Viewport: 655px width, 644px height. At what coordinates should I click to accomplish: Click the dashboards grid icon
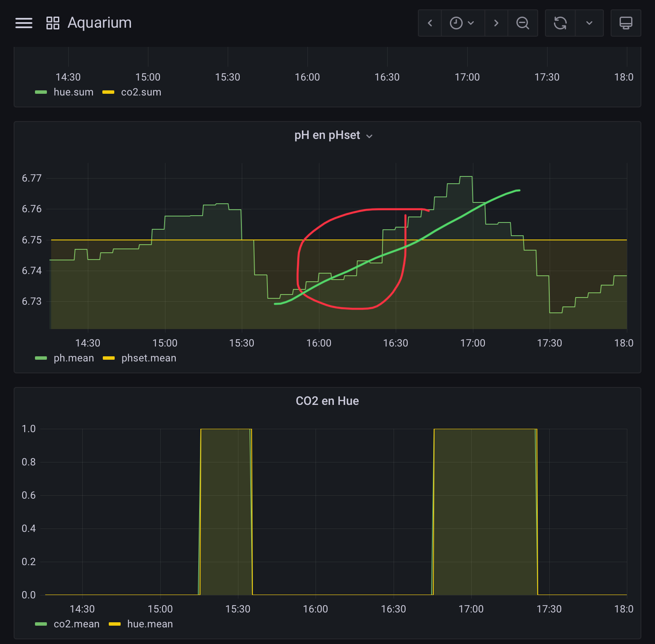pyautogui.click(x=52, y=23)
